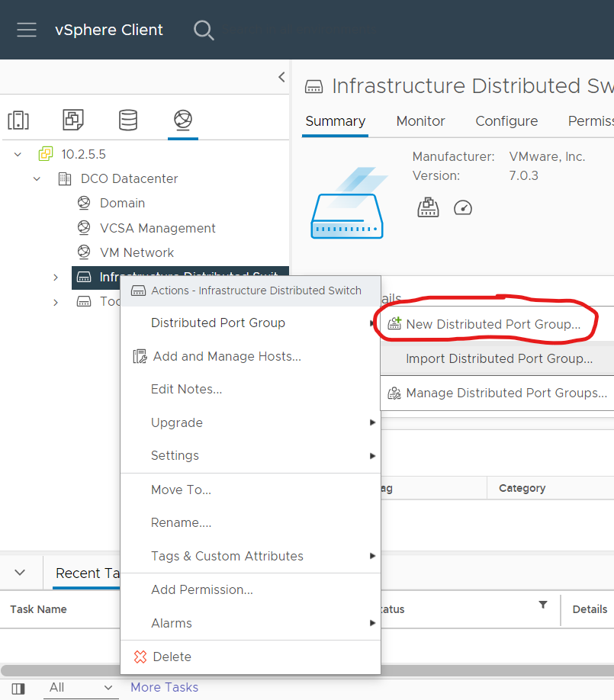Click the filter icon in Status column
Viewport: 614px width, 700px height.
[543, 605]
